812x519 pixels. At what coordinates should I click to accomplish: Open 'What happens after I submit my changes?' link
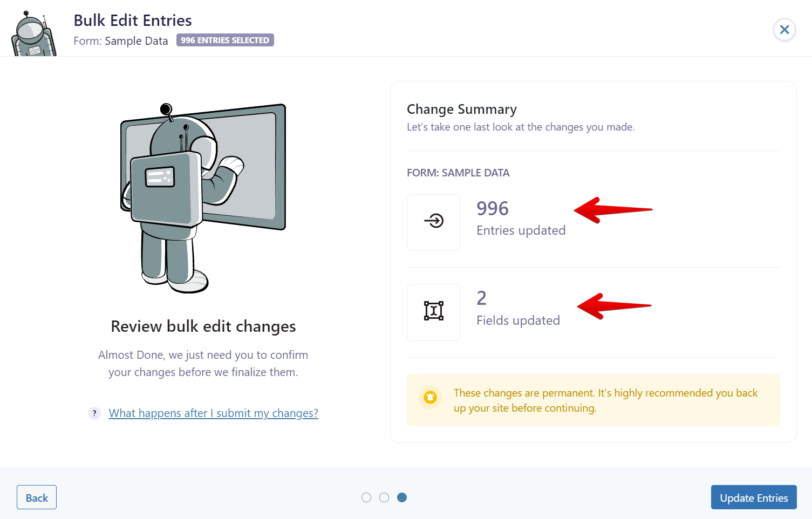[213, 413]
